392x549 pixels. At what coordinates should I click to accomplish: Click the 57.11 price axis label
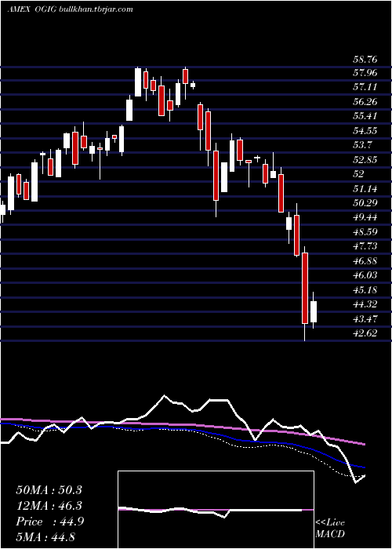click(x=365, y=88)
